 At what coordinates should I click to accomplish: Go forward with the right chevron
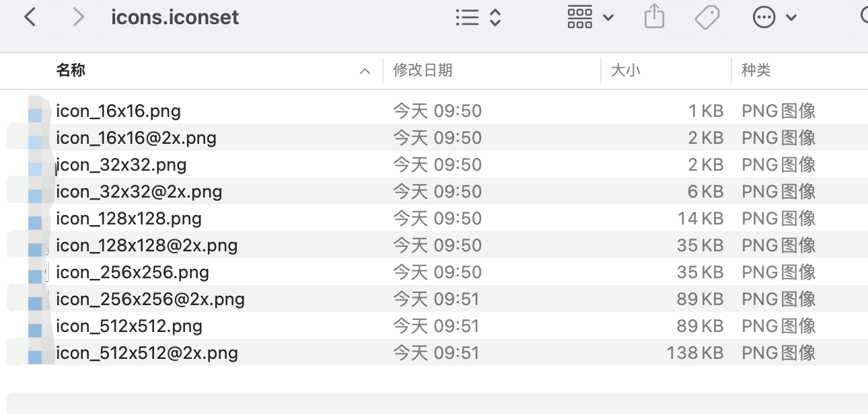coord(79,17)
